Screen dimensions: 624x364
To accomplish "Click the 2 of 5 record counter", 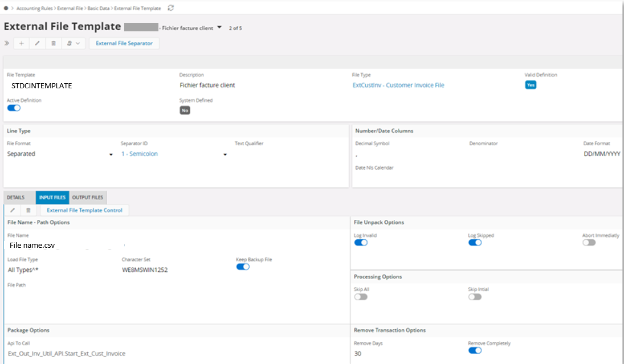I will tap(235, 28).
